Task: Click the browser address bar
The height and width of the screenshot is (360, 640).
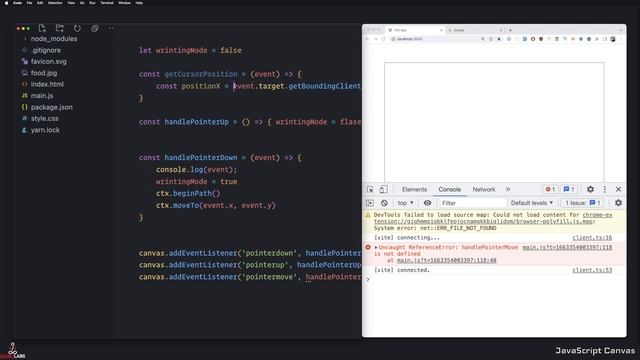Action: coord(435,39)
